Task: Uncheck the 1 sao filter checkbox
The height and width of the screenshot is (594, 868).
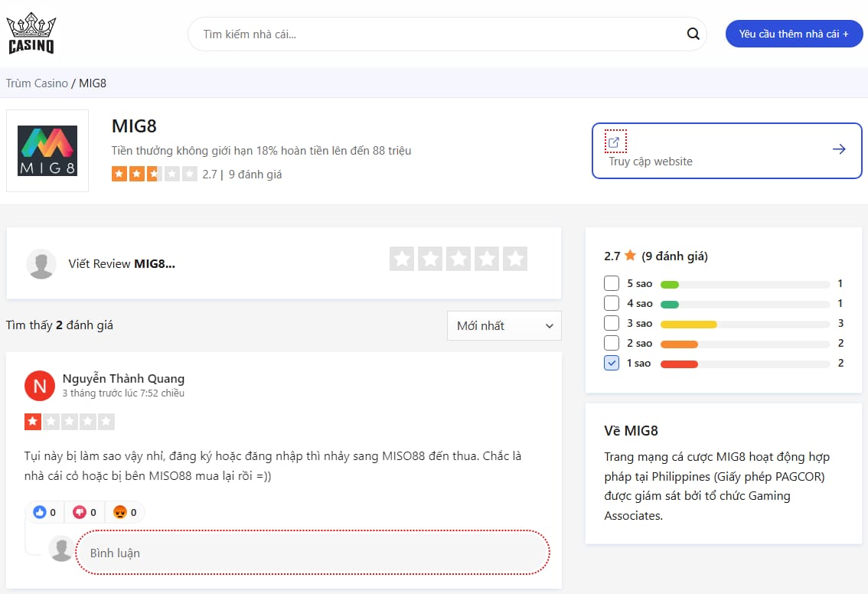Action: point(611,363)
